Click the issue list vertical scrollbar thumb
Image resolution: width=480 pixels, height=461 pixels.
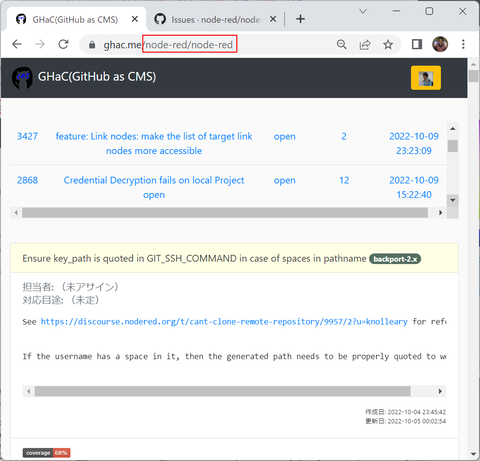(453, 146)
